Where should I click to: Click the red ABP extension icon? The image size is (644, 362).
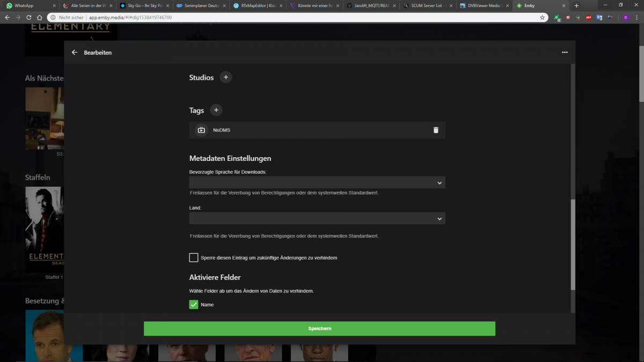589,17
